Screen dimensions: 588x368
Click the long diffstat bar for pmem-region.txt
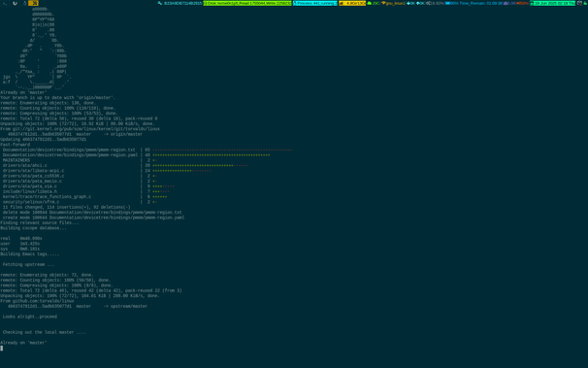(x=222, y=151)
